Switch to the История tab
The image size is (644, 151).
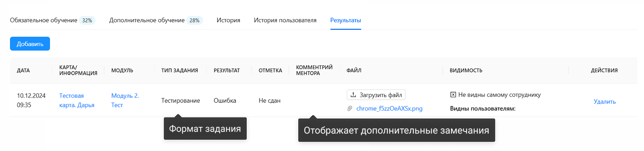click(x=228, y=20)
